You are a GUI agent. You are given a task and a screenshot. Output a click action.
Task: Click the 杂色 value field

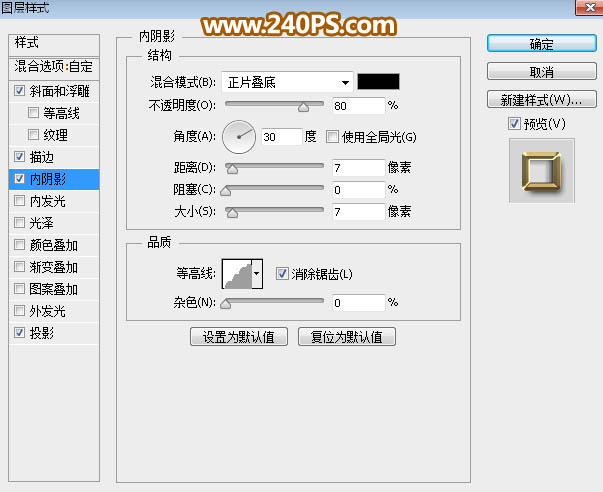click(358, 303)
